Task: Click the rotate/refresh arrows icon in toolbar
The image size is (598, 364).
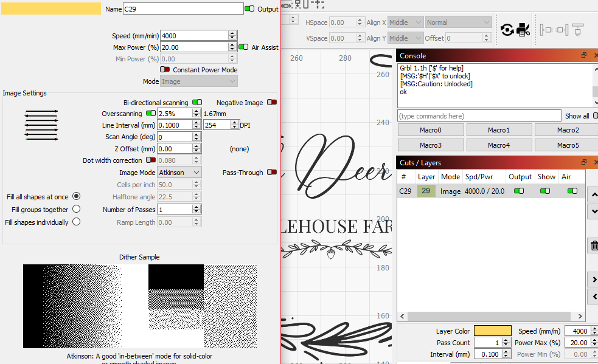Action: [507, 30]
